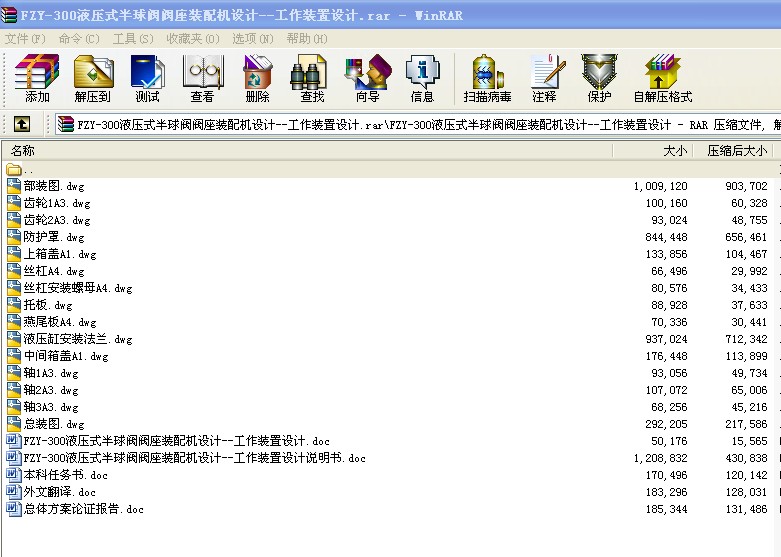The width and height of the screenshot is (781, 557).
Task: Open the 工具(S) menu
Action: 133,38
